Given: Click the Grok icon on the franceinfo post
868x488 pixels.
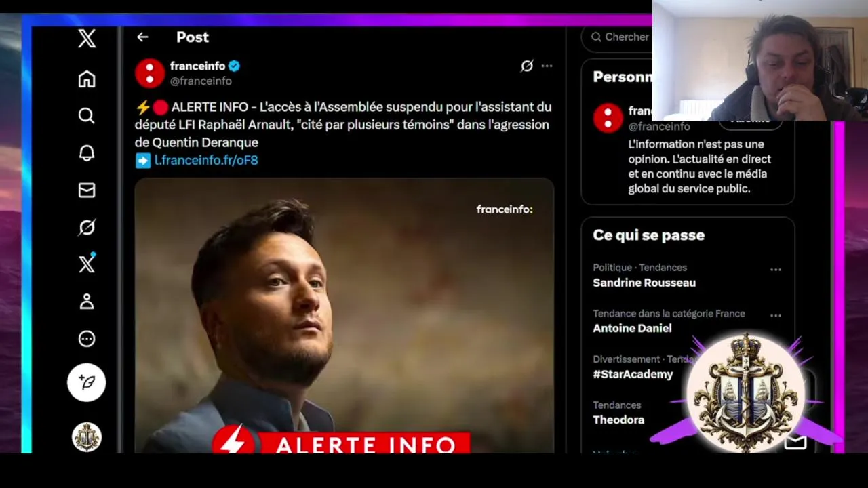Looking at the screenshot, I should click(x=527, y=66).
